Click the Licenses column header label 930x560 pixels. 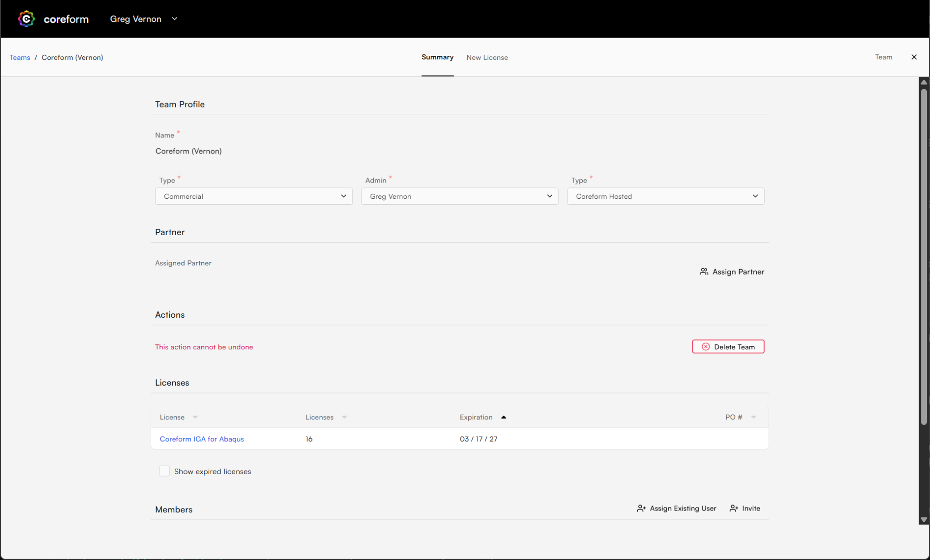(320, 417)
